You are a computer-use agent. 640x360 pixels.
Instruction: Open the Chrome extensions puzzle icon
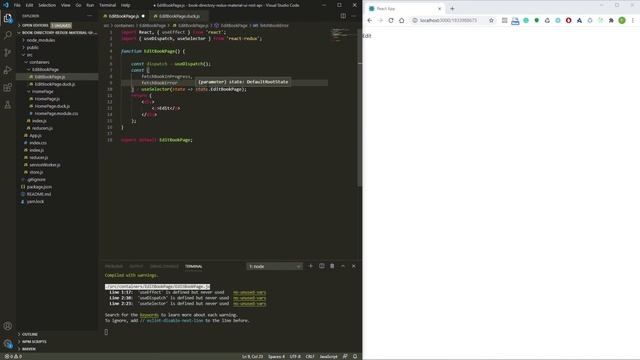point(611,20)
